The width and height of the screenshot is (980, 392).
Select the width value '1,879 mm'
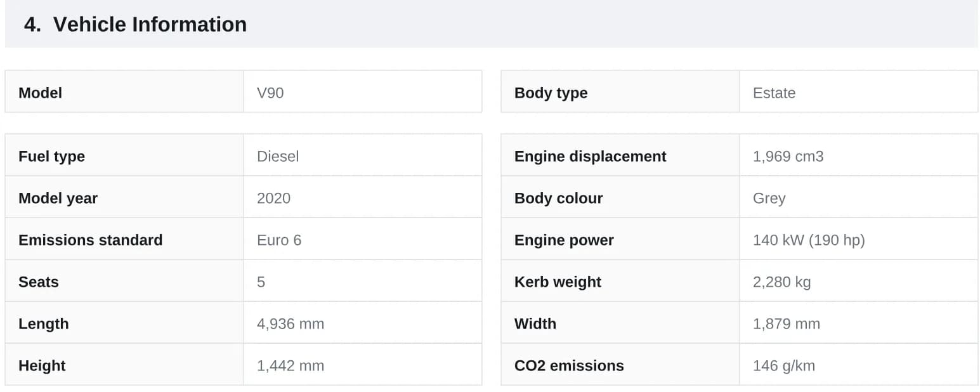coord(786,323)
